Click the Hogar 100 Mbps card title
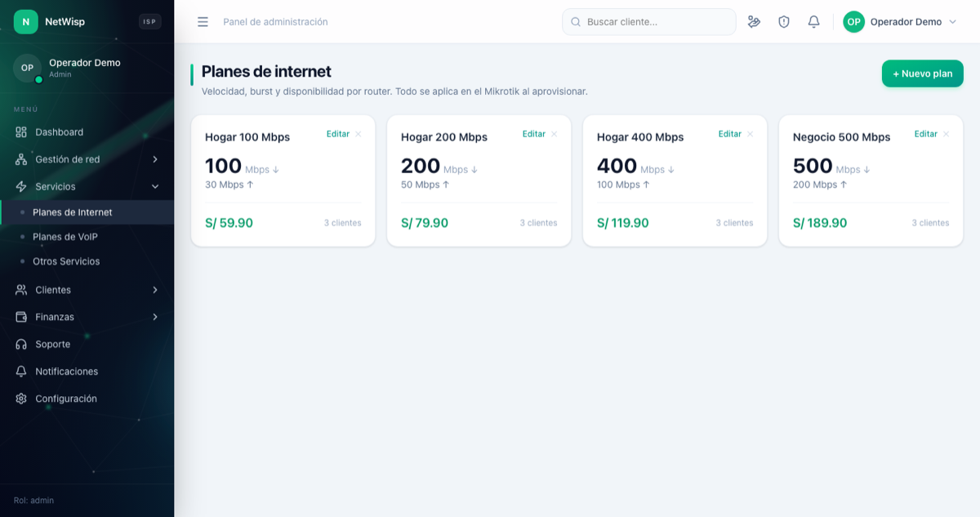This screenshot has width=980, height=517. [x=247, y=137]
